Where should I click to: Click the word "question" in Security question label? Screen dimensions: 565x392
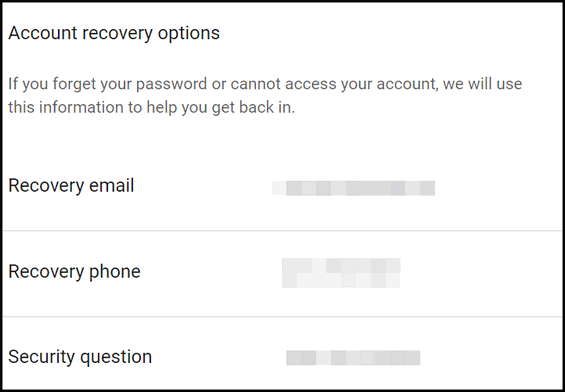(116, 357)
